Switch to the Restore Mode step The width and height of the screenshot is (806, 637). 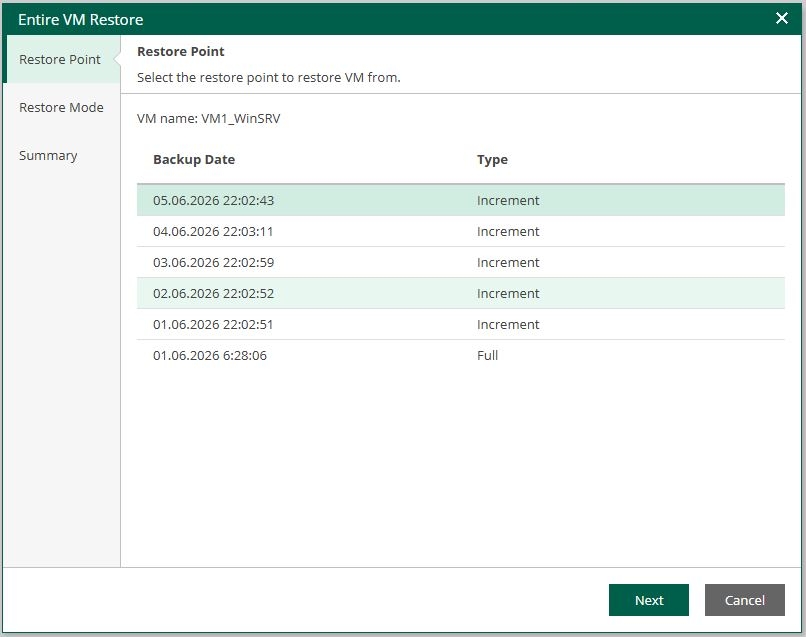[x=61, y=107]
